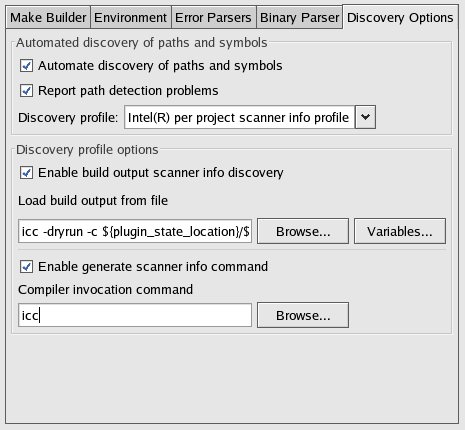465x430 pixels.
Task: Click the Discovery profile options group title
Action: [x=87, y=150]
